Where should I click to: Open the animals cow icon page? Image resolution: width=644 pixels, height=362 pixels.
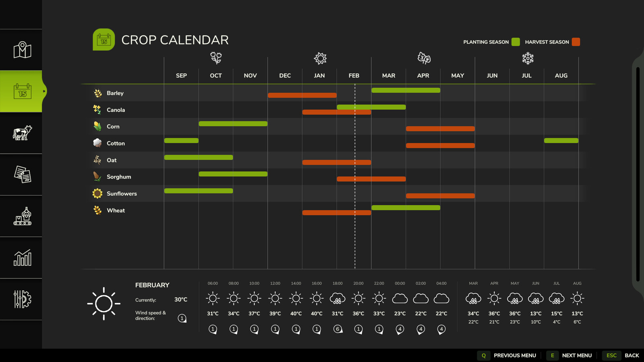[x=22, y=133]
